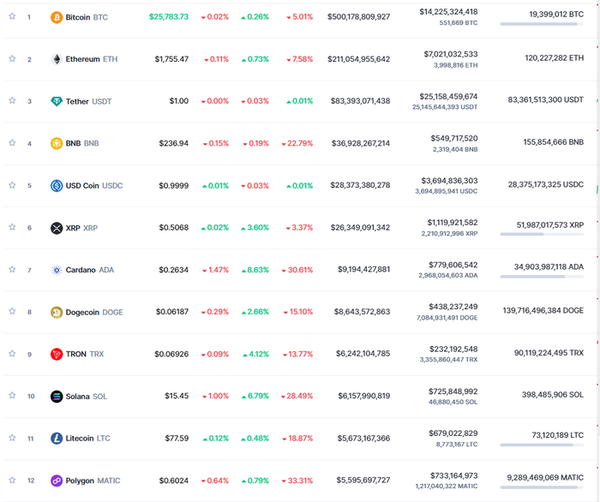
Task: Click the Polygon coin logo icon
Action: tap(56, 481)
